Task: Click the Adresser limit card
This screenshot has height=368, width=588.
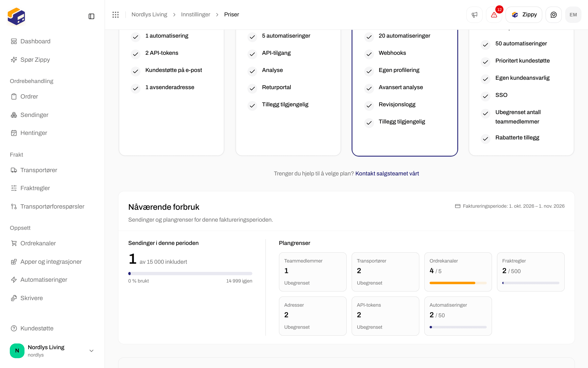Action: click(x=313, y=316)
